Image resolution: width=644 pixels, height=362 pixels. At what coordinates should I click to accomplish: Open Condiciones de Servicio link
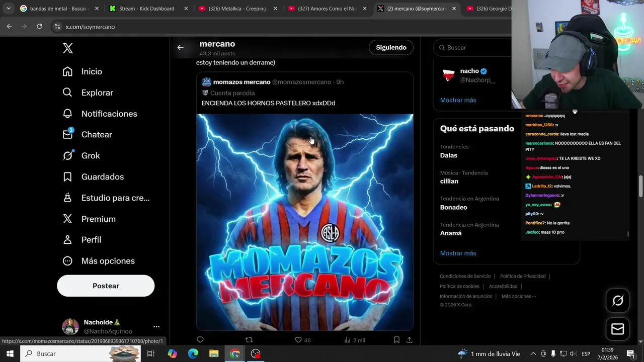[x=465, y=276]
